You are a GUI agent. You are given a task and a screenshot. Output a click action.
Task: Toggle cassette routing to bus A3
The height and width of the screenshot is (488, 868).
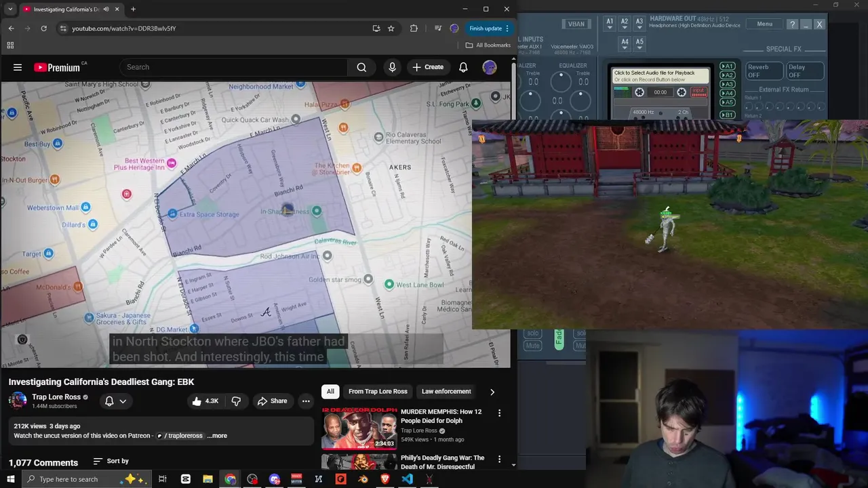(727, 84)
